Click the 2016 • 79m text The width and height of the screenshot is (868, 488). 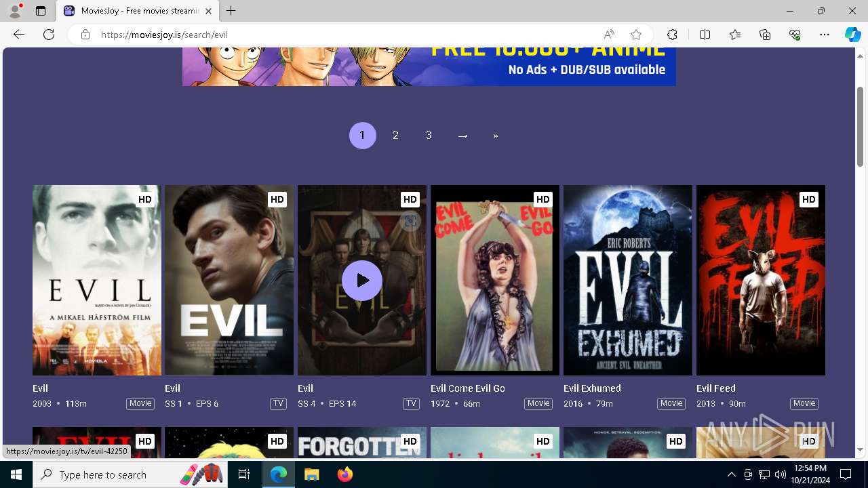pos(588,403)
